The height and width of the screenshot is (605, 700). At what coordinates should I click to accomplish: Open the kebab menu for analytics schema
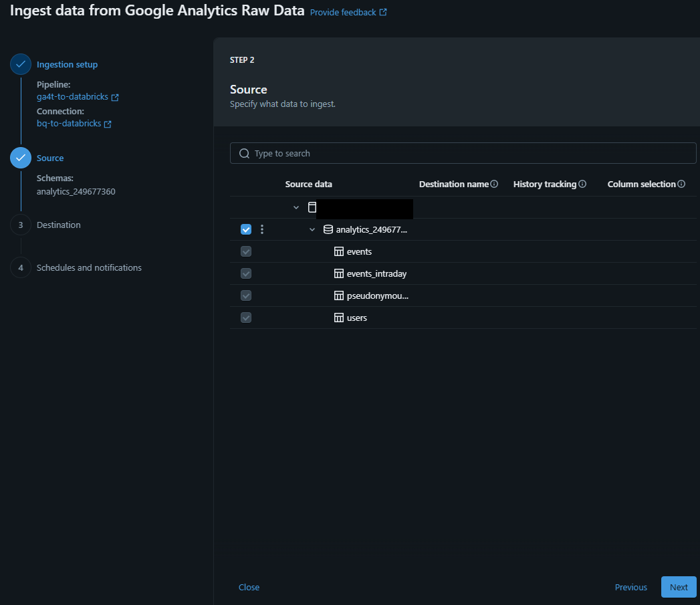[262, 229]
